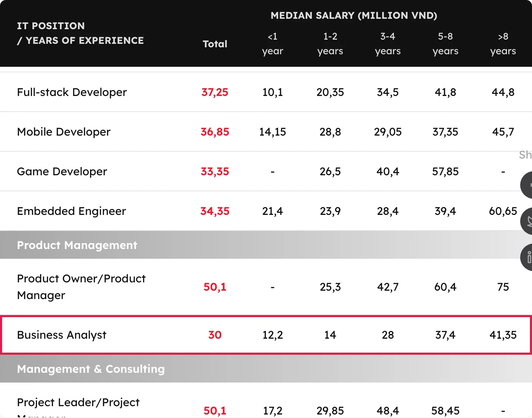The width and height of the screenshot is (532, 418).
Task: Select the Embedded Engineer total '34,35'
Action: point(215,211)
